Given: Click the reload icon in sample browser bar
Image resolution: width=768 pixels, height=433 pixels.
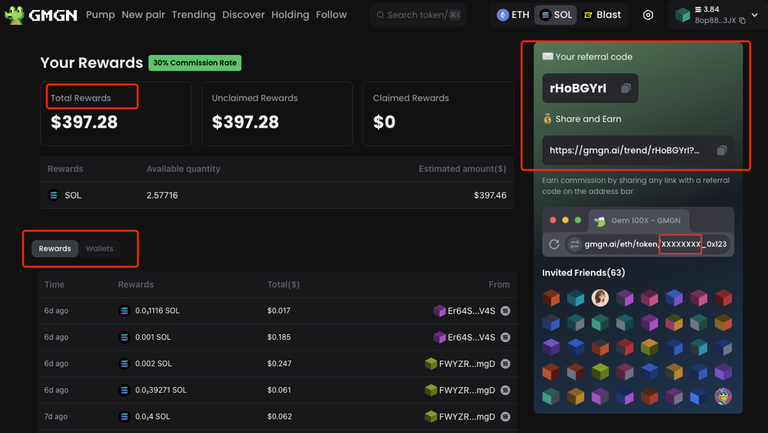Looking at the screenshot, I should pyautogui.click(x=553, y=244).
